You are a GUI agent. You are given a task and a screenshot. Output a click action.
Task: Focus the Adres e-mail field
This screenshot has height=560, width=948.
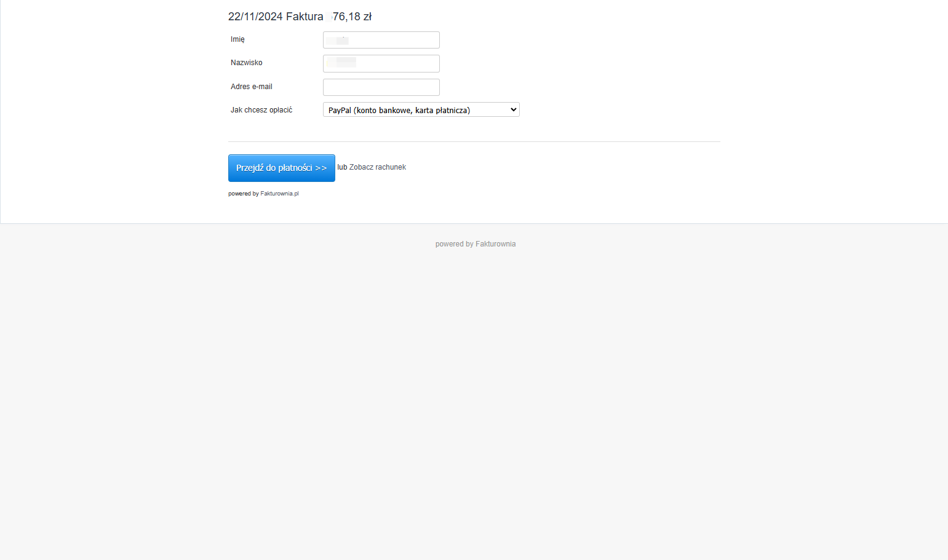click(381, 87)
